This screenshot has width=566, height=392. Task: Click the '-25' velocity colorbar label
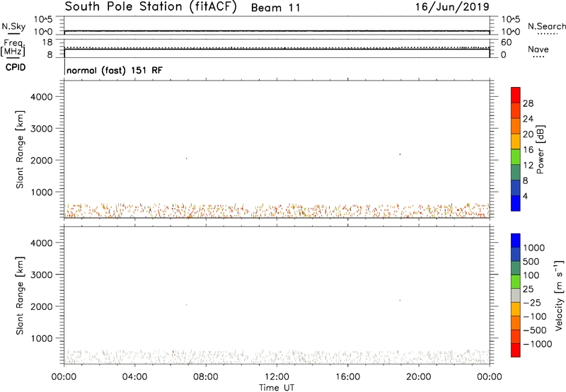coord(532,303)
